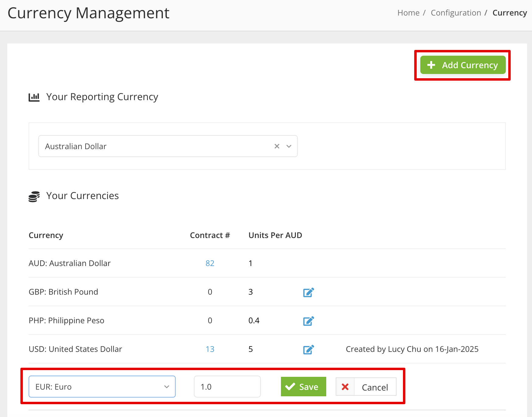
Task: Click the Units Per AUD column header
Action: [275, 235]
